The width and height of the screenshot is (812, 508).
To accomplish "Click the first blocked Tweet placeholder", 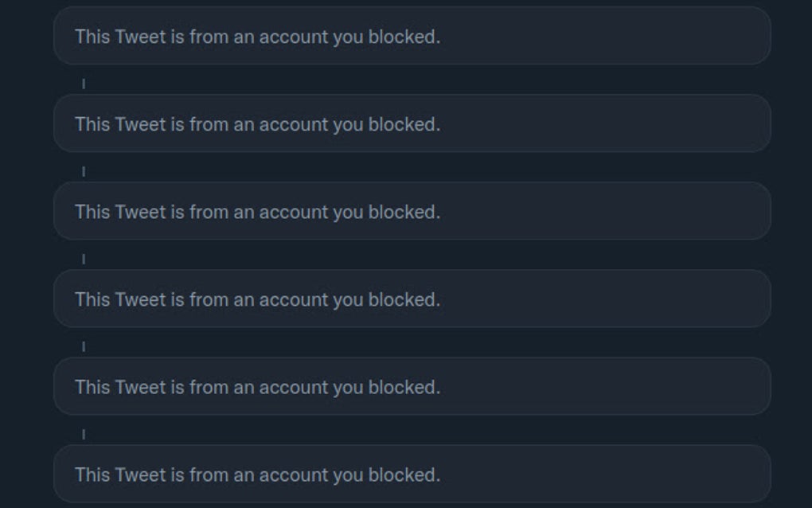I will click(x=411, y=36).
